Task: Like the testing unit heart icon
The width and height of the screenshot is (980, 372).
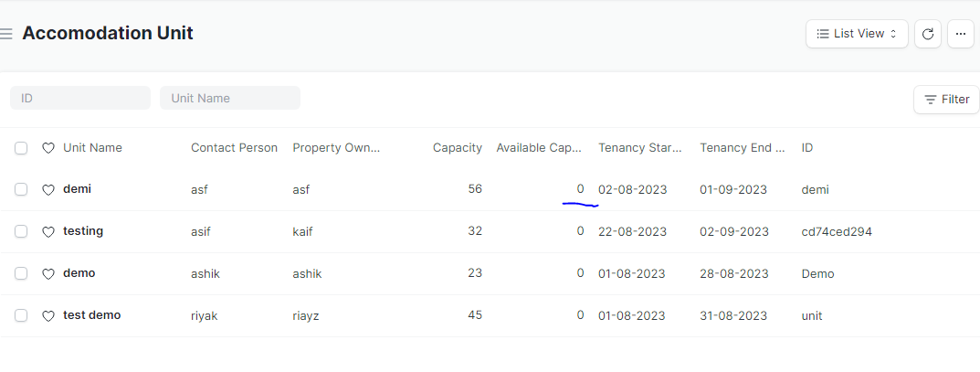Action: pos(48,232)
